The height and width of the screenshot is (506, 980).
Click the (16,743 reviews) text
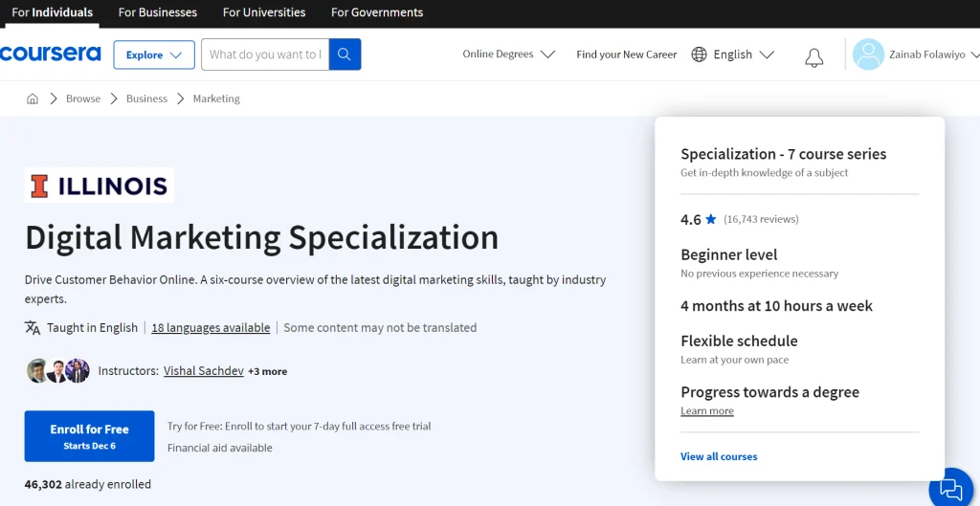click(x=761, y=219)
